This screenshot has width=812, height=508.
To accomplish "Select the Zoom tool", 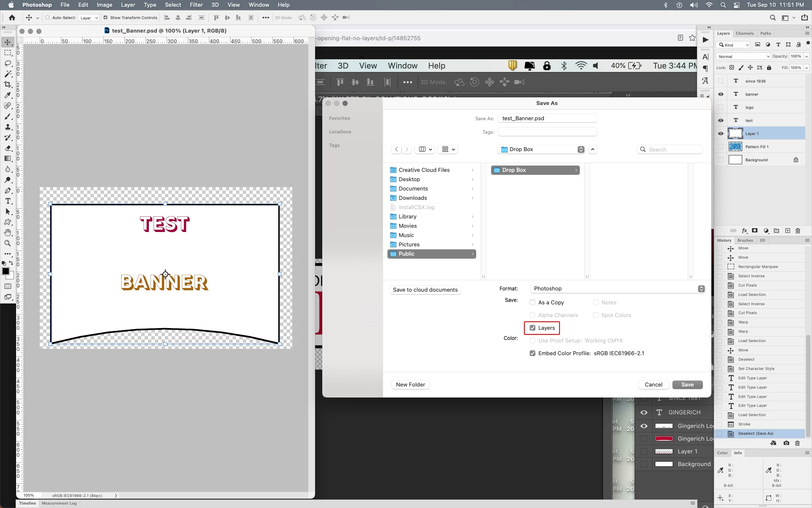I will pyautogui.click(x=8, y=243).
